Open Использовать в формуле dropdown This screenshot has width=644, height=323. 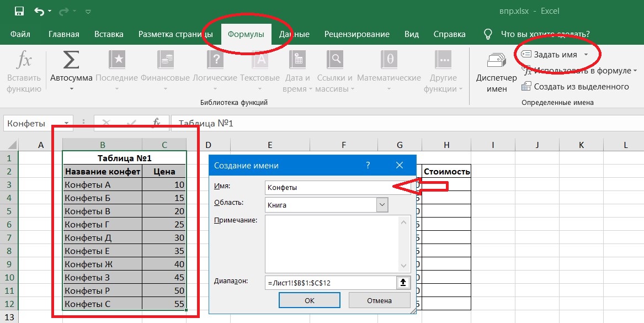coord(579,71)
